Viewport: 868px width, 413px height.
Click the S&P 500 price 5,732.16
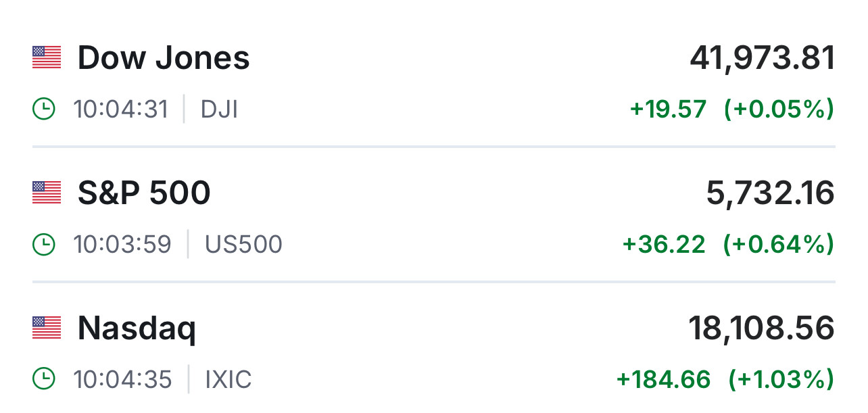(x=770, y=194)
